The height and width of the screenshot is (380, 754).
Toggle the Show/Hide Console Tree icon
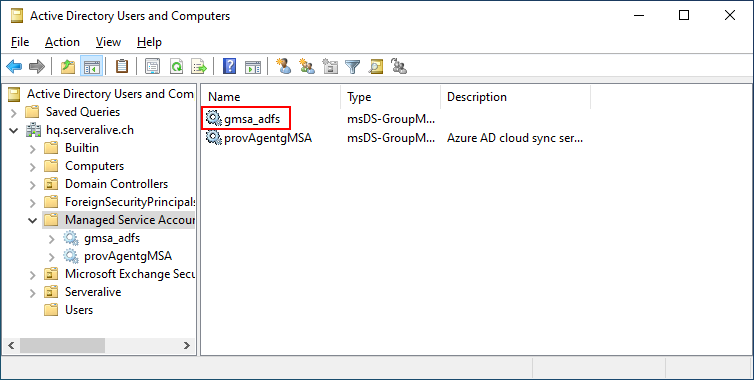pyautogui.click(x=91, y=66)
